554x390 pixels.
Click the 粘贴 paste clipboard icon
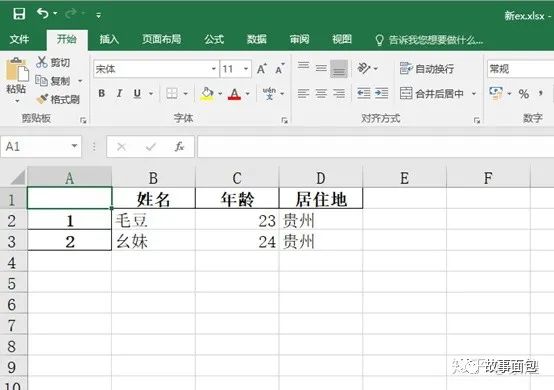(x=17, y=70)
